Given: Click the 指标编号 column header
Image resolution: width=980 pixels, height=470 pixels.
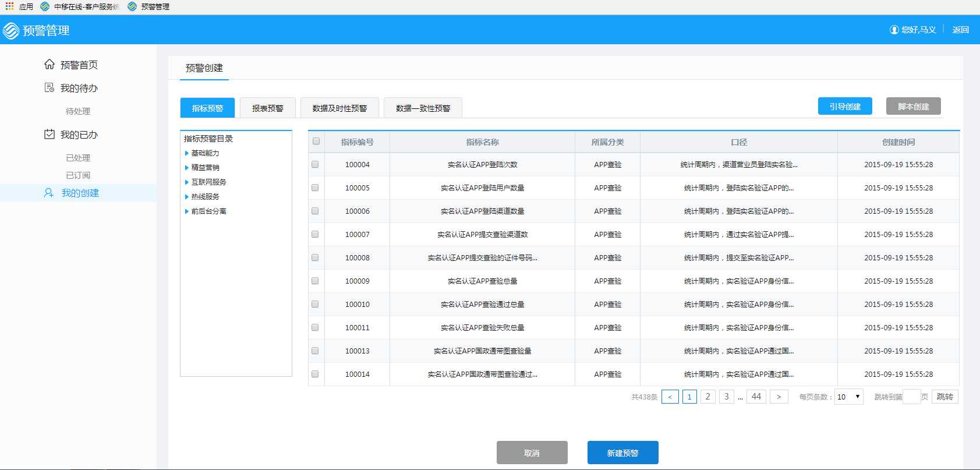Looking at the screenshot, I should [357, 142].
